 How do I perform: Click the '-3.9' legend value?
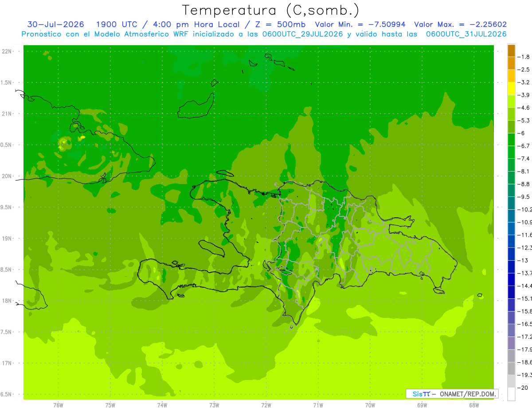tap(524, 95)
